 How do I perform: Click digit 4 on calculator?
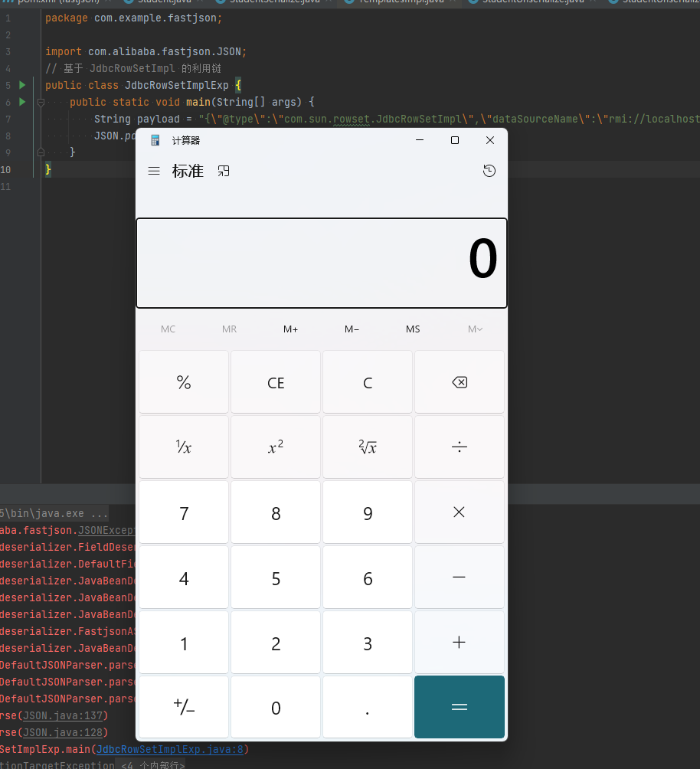[184, 578]
